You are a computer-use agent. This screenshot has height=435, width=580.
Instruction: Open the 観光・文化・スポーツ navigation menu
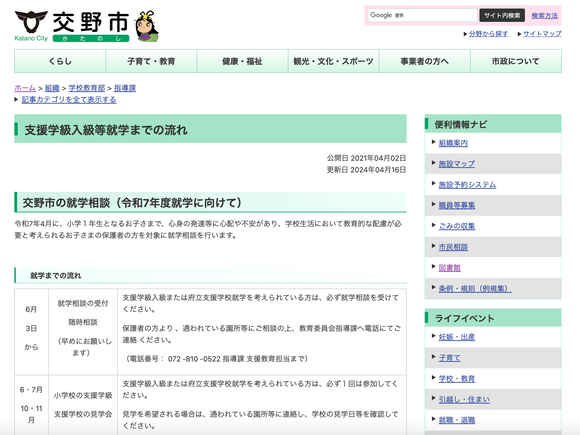pos(334,61)
